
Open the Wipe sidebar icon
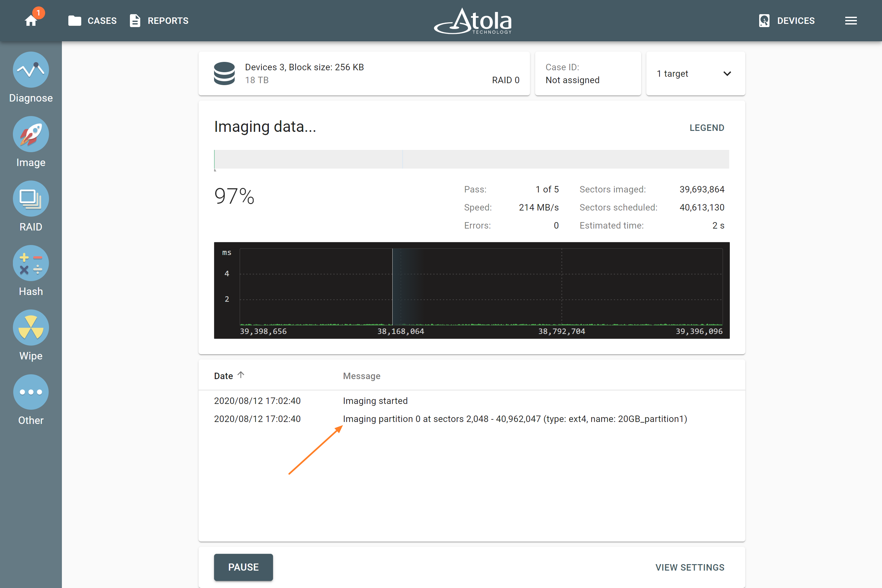(31, 328)
